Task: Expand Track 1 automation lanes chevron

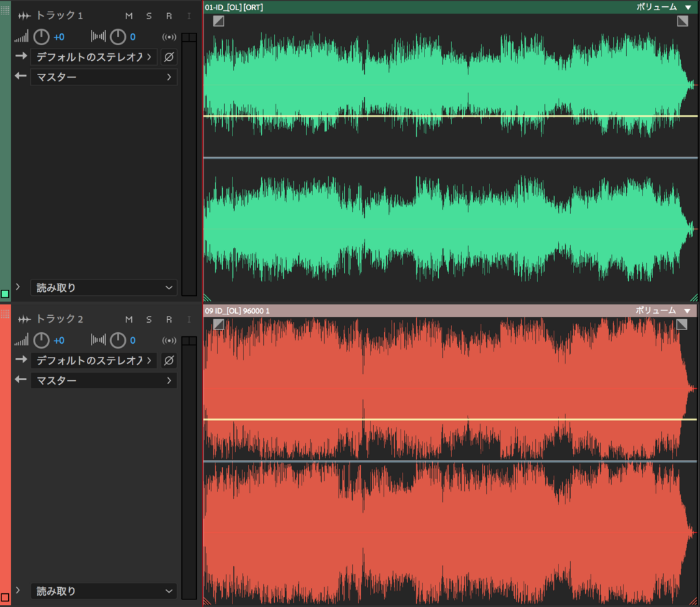Action: pos(18,287)
